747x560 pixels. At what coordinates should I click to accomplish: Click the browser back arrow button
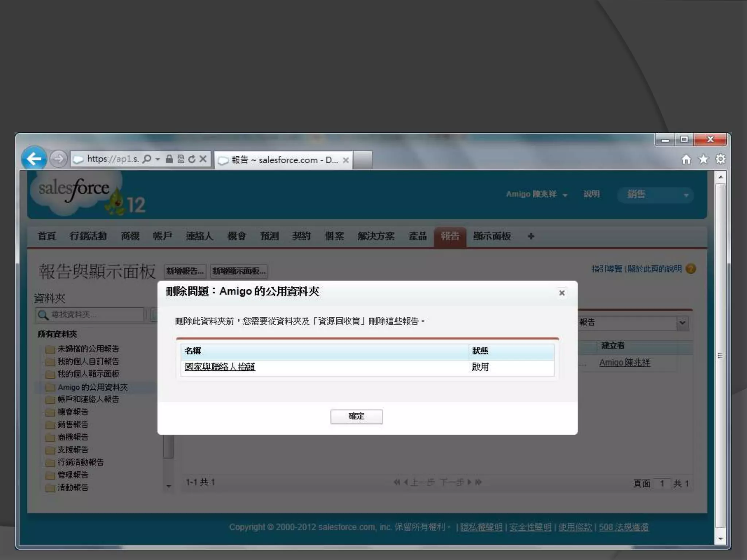pos(34,159)
